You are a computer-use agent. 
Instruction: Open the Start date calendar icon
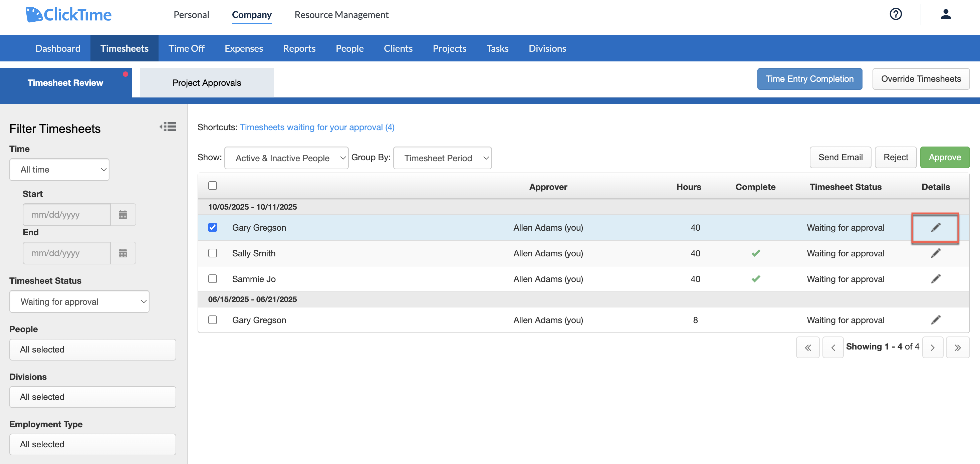(123, 215)
